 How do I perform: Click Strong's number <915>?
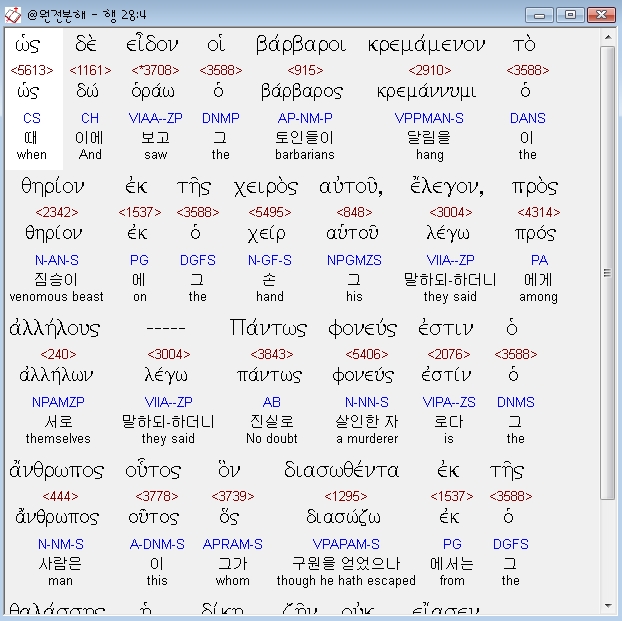pos(305,71)
